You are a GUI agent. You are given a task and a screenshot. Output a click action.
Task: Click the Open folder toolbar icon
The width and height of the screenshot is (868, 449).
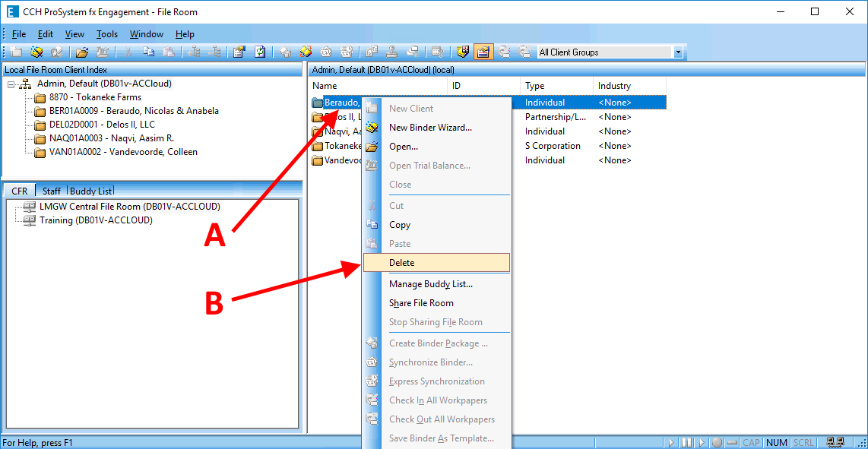tap(82, 52)
